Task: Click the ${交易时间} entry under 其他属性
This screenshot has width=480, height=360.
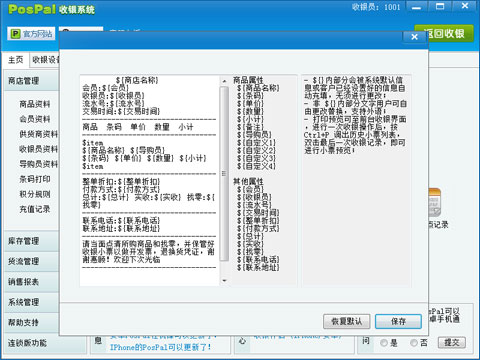Action: pos(258,213)
